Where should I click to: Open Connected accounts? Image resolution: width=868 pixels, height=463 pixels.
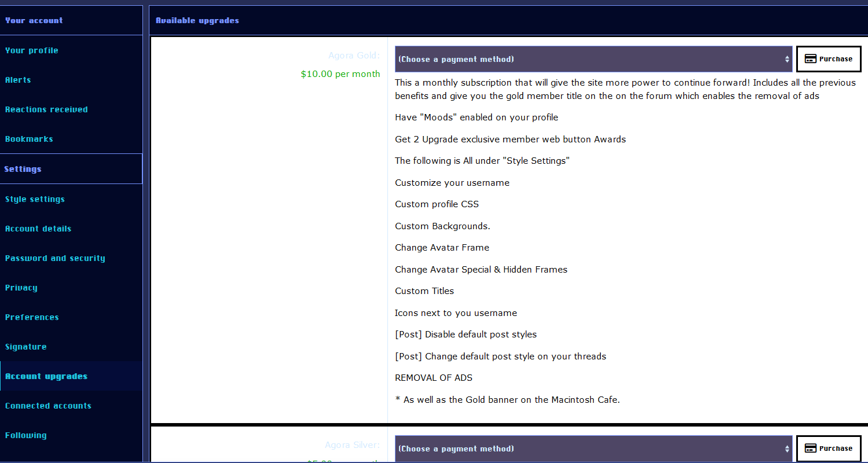48,406
